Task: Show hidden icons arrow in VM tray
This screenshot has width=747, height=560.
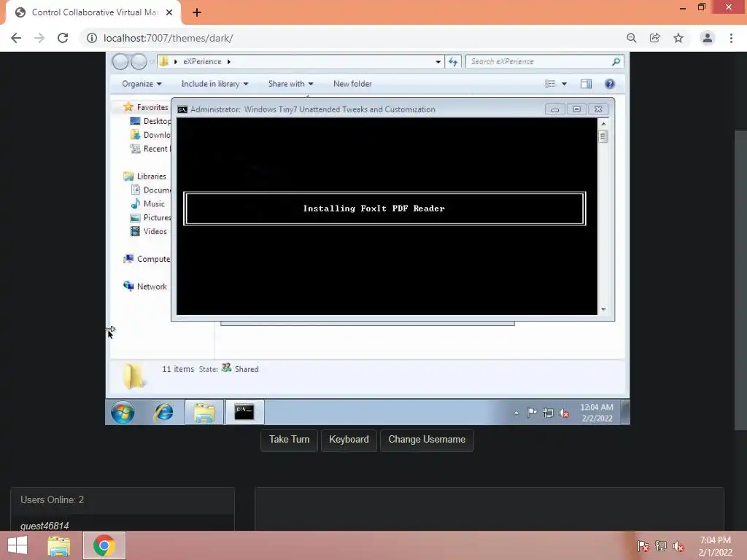Action: 516,413
